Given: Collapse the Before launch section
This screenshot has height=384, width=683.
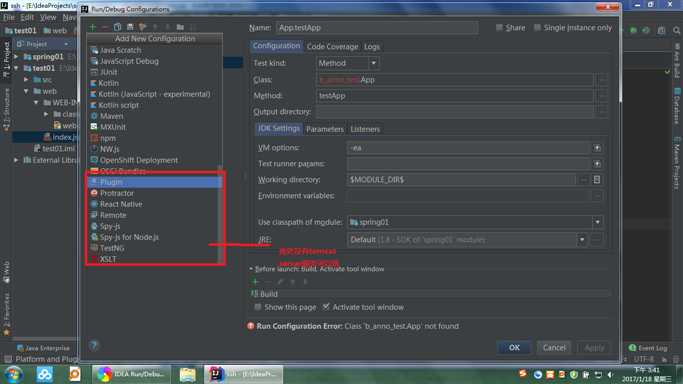Looking at the screenshot, I should pyautogui.click(x=251, y=269).
